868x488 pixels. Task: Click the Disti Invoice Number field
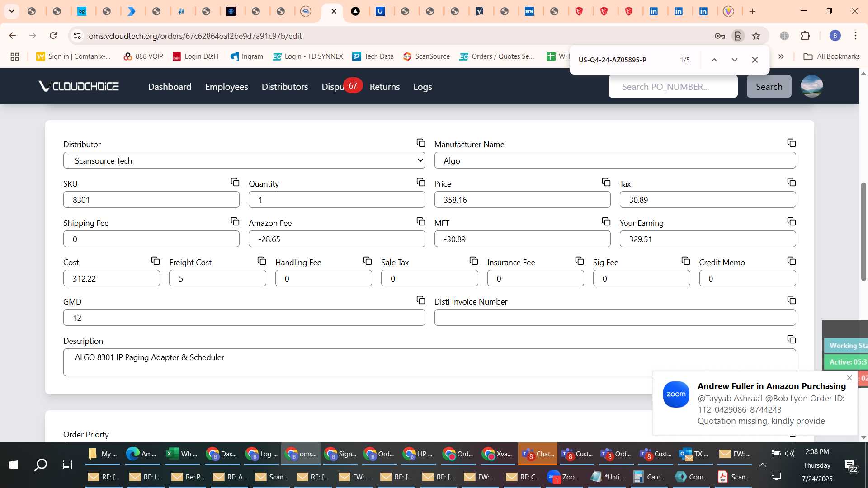(x=615, y=318)
